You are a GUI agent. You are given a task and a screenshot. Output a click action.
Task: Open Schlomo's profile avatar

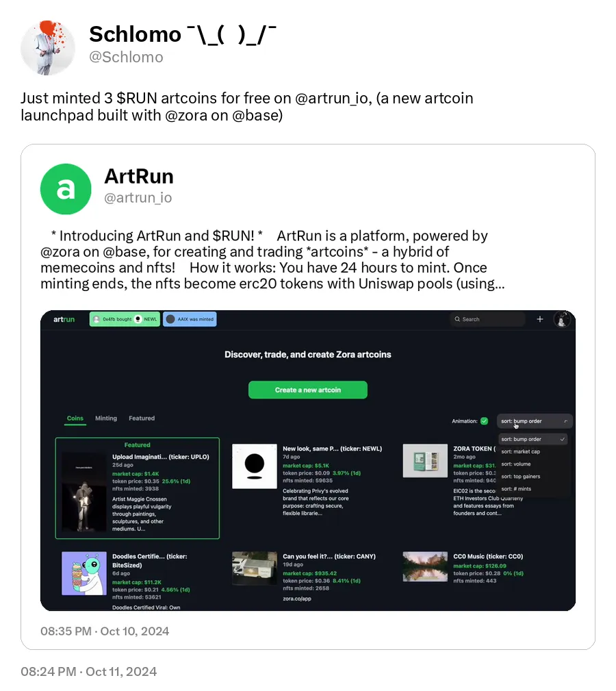48,47
